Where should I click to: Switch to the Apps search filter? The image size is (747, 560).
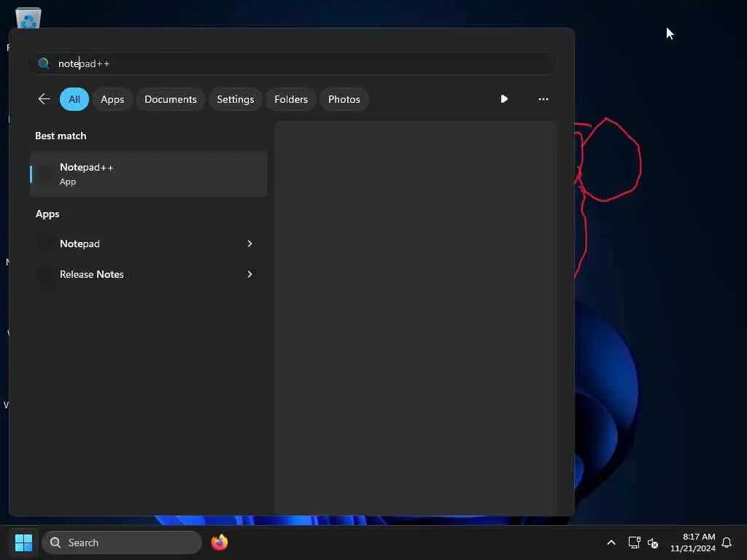coord(112,99)
